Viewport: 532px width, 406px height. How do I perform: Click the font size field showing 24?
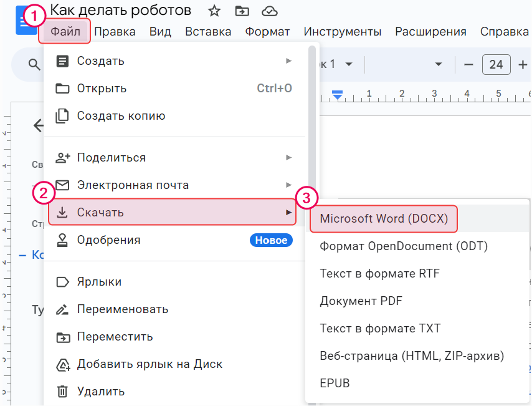point(496,64)
